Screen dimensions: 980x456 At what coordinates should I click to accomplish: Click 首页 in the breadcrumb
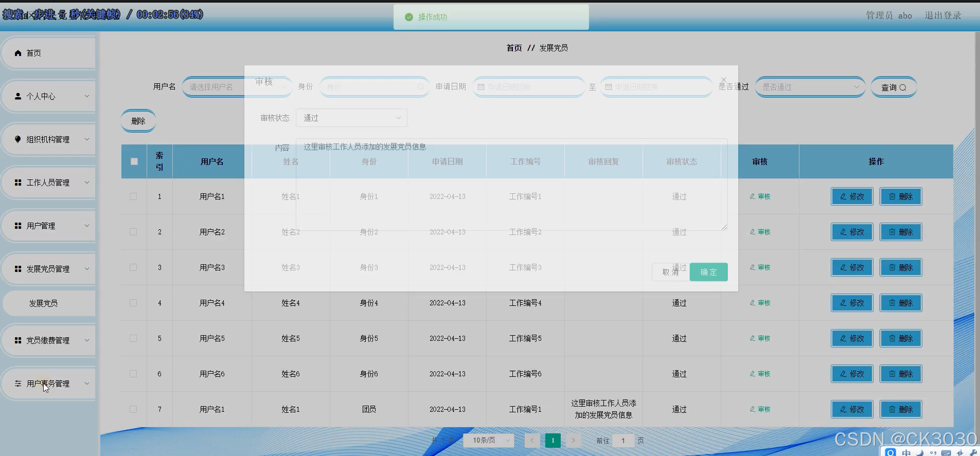click(514, 48)
